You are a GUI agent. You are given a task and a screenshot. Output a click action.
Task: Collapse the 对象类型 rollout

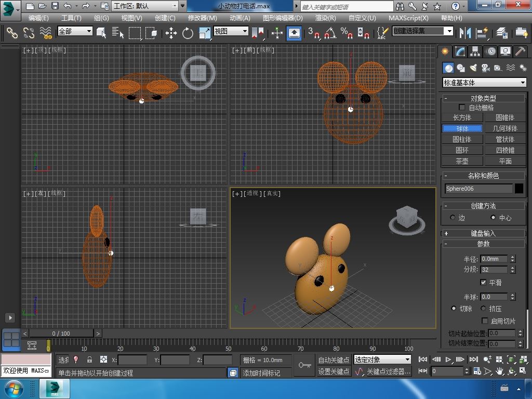[483, 98]
